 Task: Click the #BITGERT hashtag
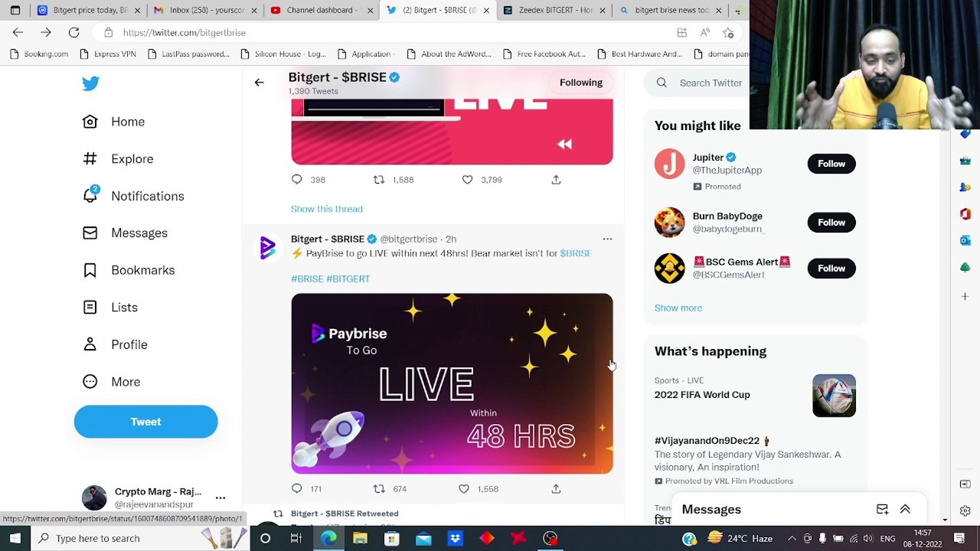[348, 279]
